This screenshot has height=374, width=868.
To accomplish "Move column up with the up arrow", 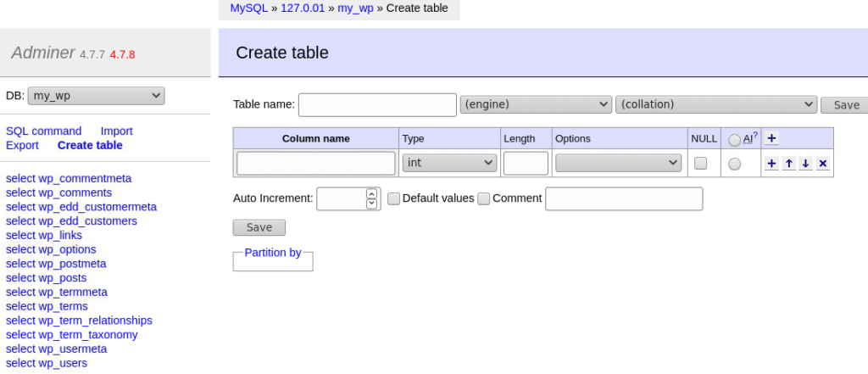I will 788,164.
